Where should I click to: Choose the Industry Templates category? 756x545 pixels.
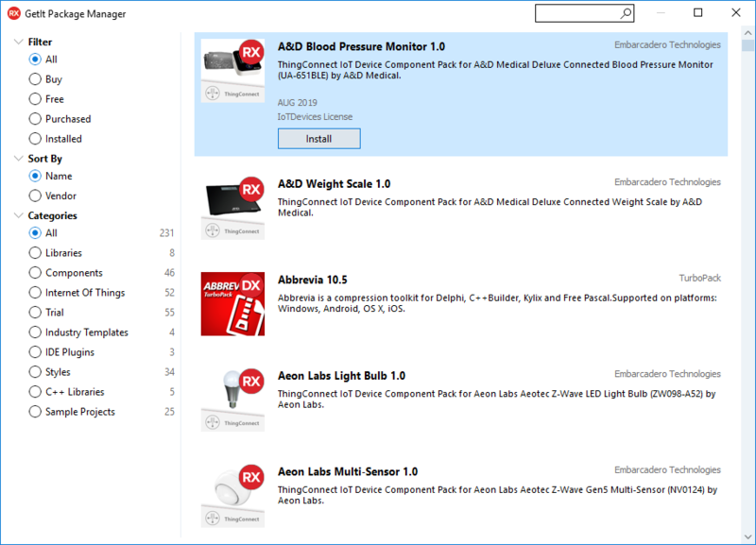coord(35,332)
